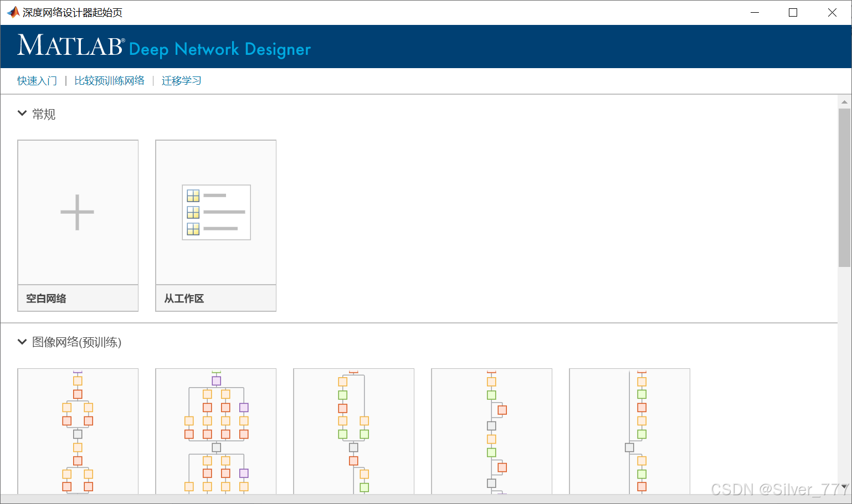Click the scrollbar up arrow
Viewport: 852px width, 504px height.
[844, 102]
